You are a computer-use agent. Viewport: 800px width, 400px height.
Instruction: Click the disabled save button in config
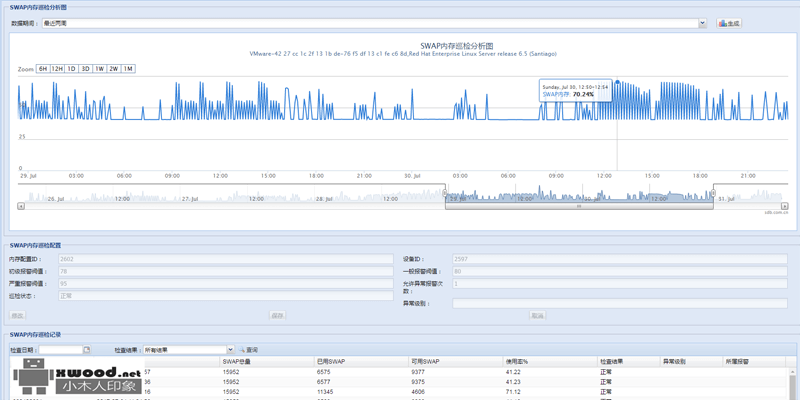[x=278, y=315]
